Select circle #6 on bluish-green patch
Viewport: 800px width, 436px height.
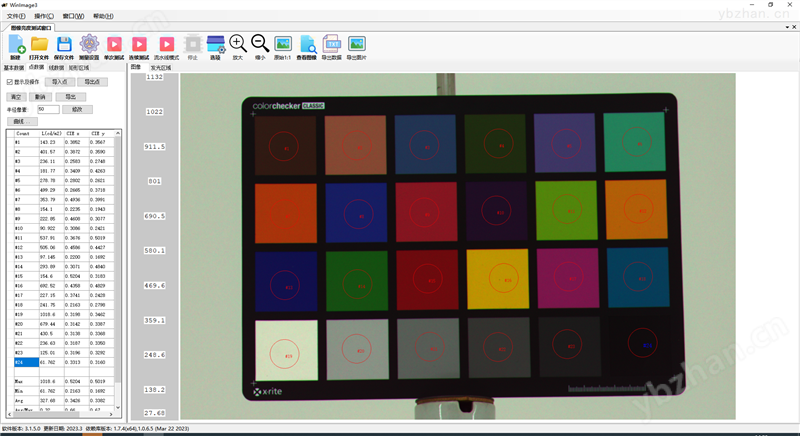click(x=636, y=142)
